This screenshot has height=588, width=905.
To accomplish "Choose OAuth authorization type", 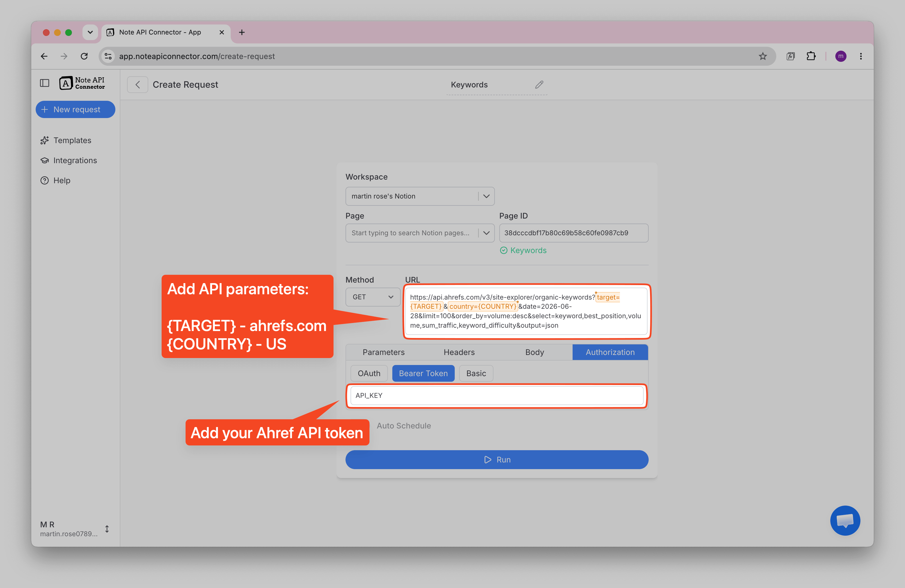I will [369, 373].
